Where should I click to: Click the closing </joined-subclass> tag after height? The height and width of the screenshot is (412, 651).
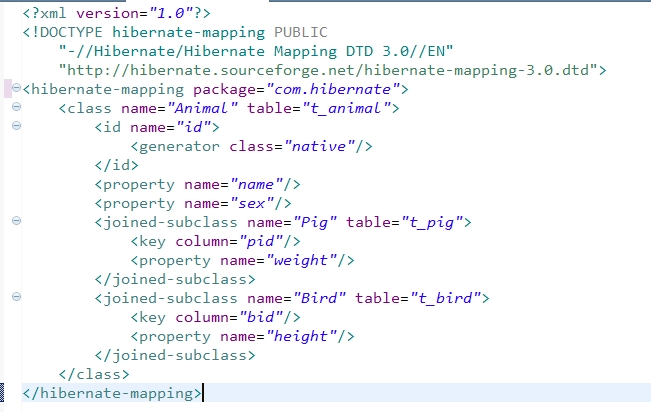pos(175,356)
